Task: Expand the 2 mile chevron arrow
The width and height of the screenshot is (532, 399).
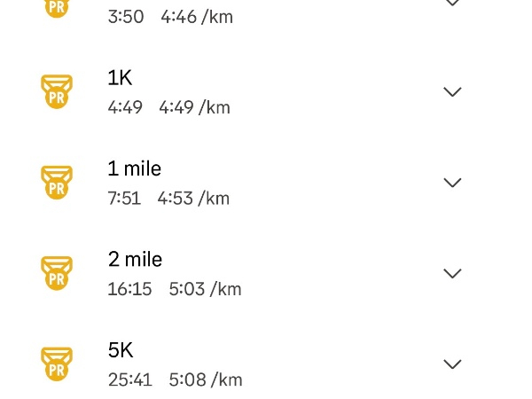Action: point(452,273)
